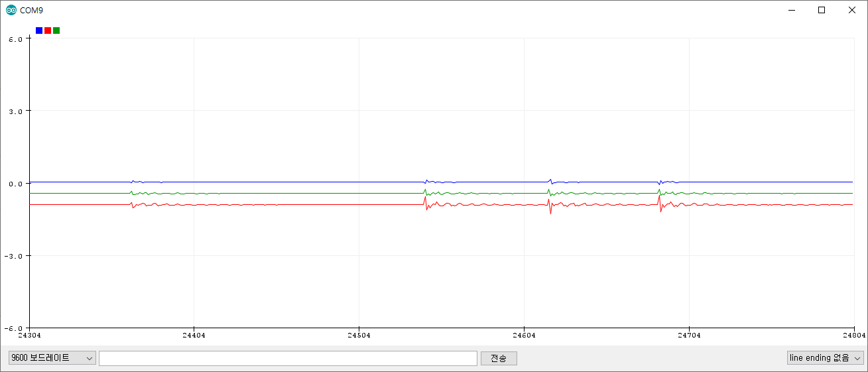Click the COM9 window title text
The width and height of the screenshot is (868, 372).
point(32,11)
